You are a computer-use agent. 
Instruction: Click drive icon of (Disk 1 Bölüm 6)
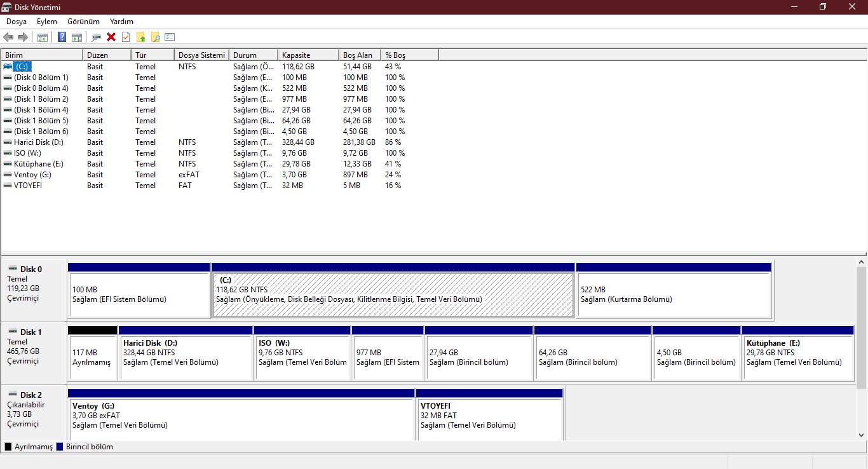pos(8,132)
